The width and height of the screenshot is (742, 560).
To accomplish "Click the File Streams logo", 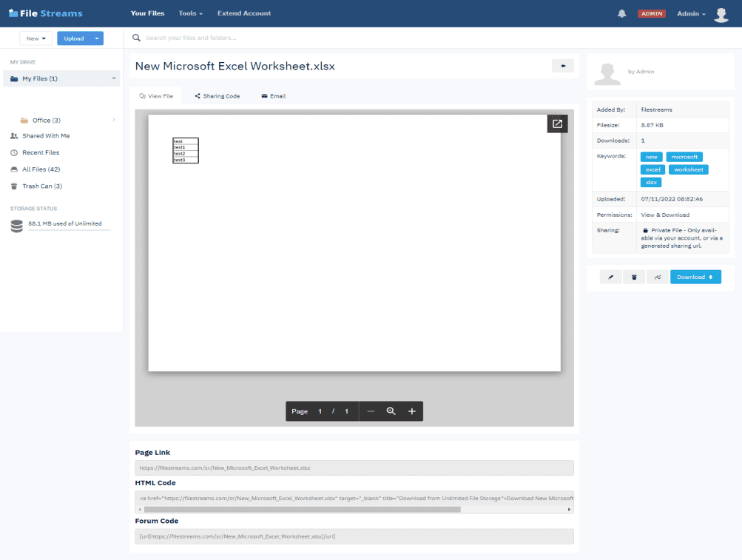I will point(45,13).
